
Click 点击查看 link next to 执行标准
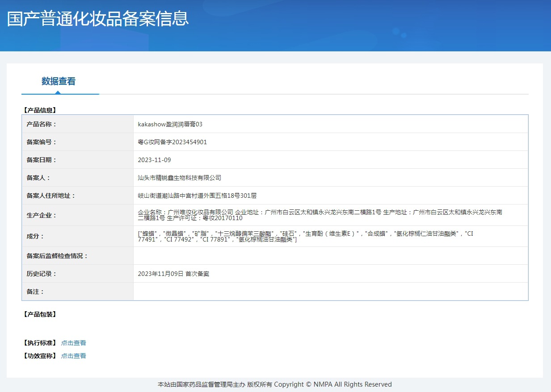pyautogui.click(x=73, y=343)
